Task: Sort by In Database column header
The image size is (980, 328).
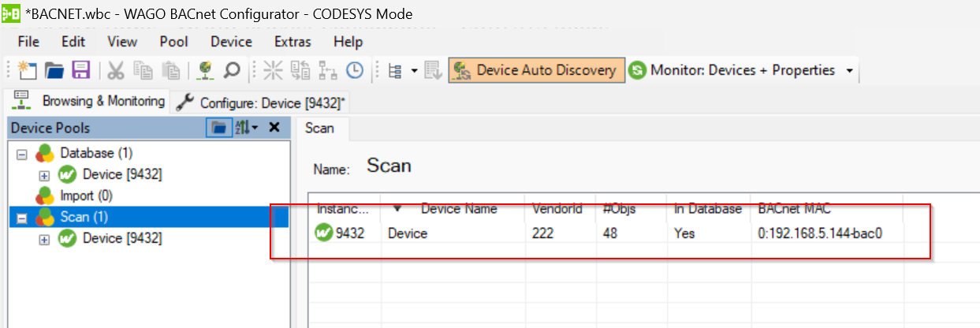Action: (708, 209)
